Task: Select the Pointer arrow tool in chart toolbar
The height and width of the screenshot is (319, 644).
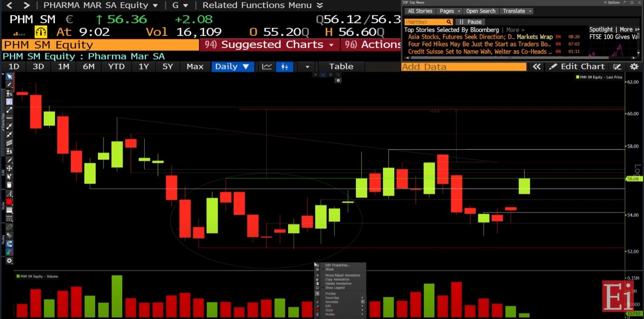Action: (9, 77)
